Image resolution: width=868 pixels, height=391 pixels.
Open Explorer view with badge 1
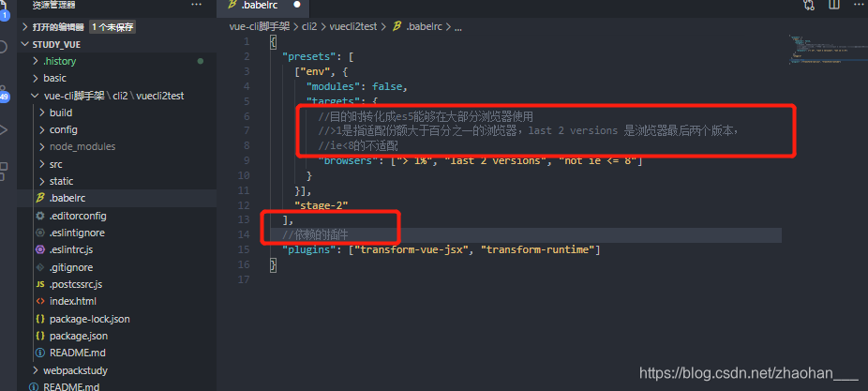4,11
